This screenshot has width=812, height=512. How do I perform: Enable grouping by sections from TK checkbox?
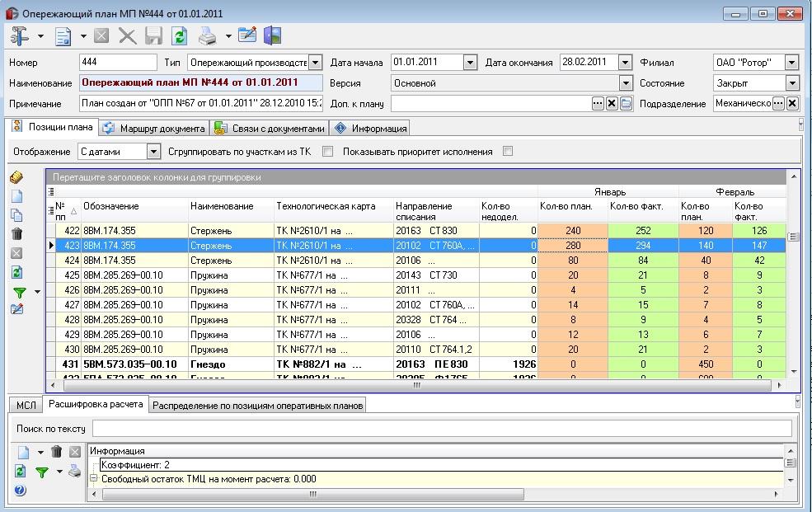click(x=327, y=152)
